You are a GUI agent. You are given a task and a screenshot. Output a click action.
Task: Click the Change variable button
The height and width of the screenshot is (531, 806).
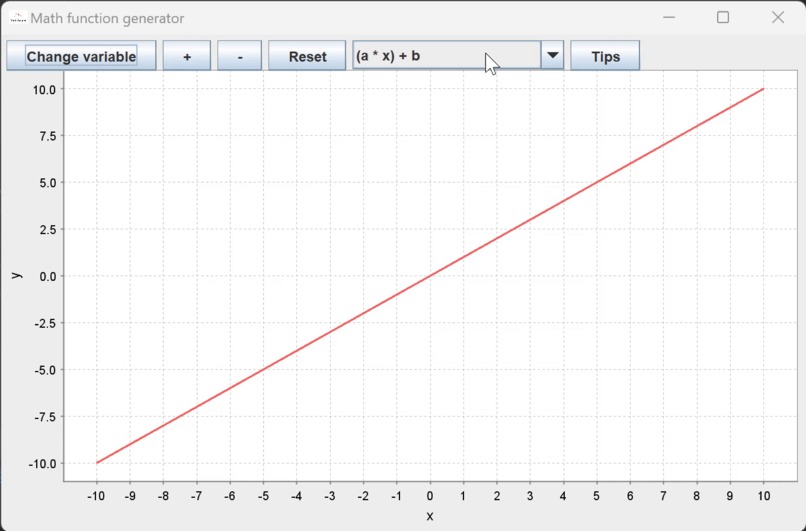[x=81, y=56]
